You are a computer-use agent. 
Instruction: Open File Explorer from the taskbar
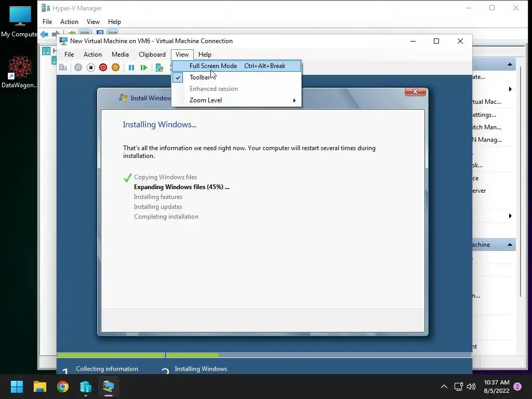(39, 387)
